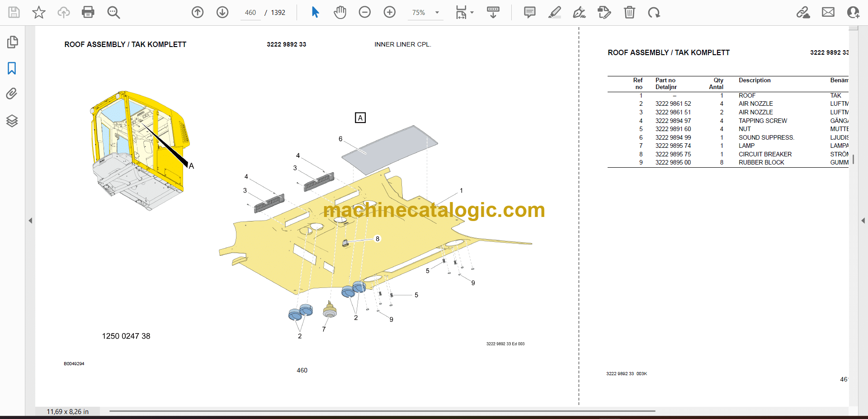The image size is (868, 419).
Task: Add a sticky note comment
Action: [x=530, y=12]
